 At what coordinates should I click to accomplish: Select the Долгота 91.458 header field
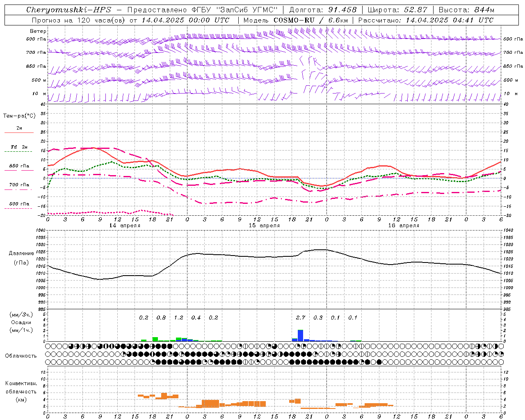[323, 10]
